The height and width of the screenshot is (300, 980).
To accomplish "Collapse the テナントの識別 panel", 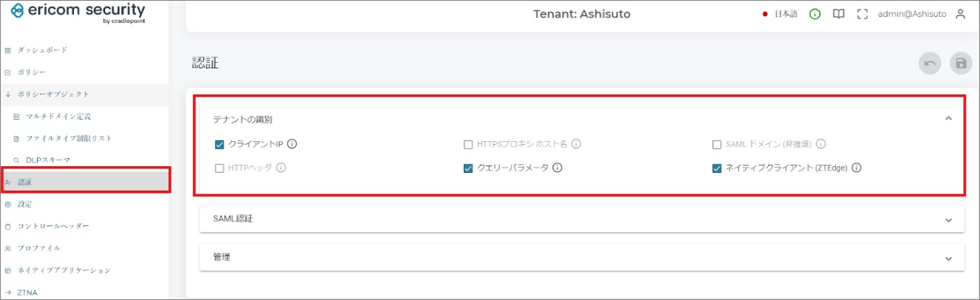I will 948,118.
